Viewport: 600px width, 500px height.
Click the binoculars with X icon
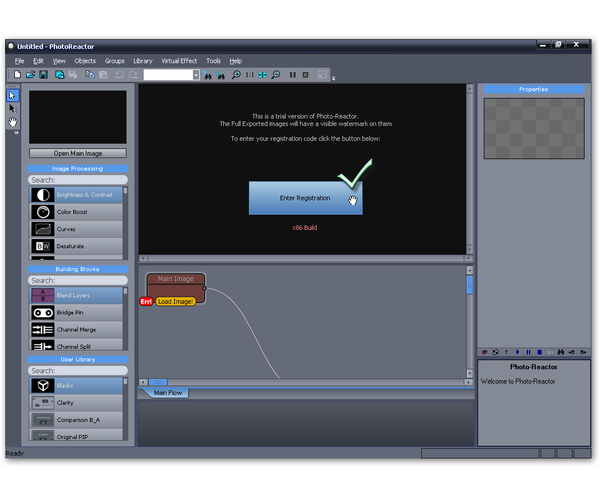[x=221, y=75]
